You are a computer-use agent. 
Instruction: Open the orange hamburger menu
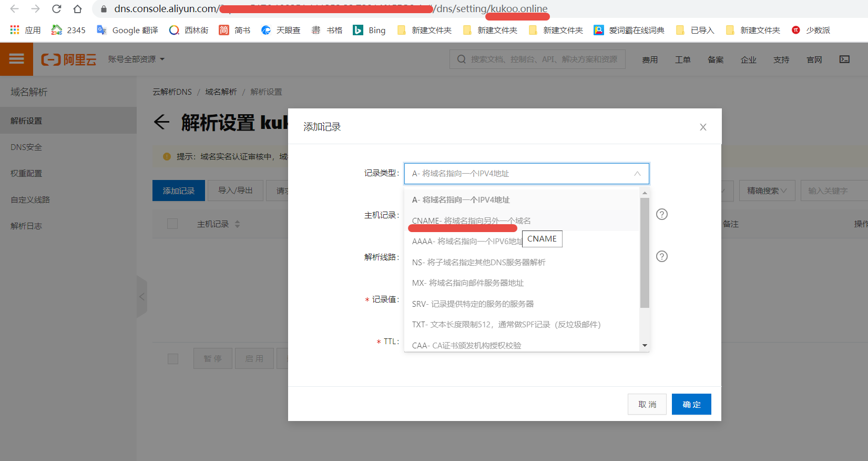coord(16,59)
